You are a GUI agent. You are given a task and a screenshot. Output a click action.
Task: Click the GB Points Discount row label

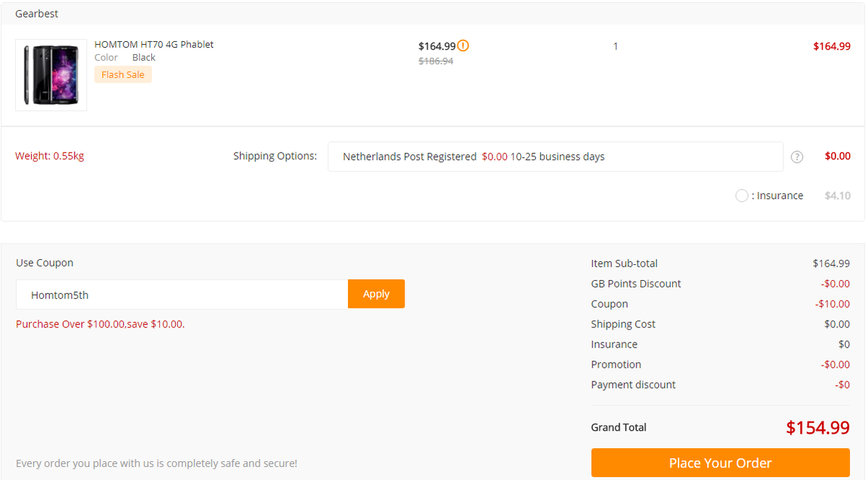tap(636, 284)
